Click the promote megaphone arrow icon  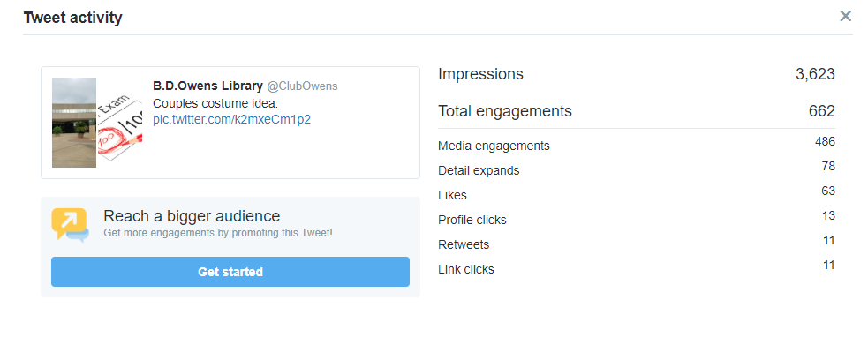(x=70, y=225)
